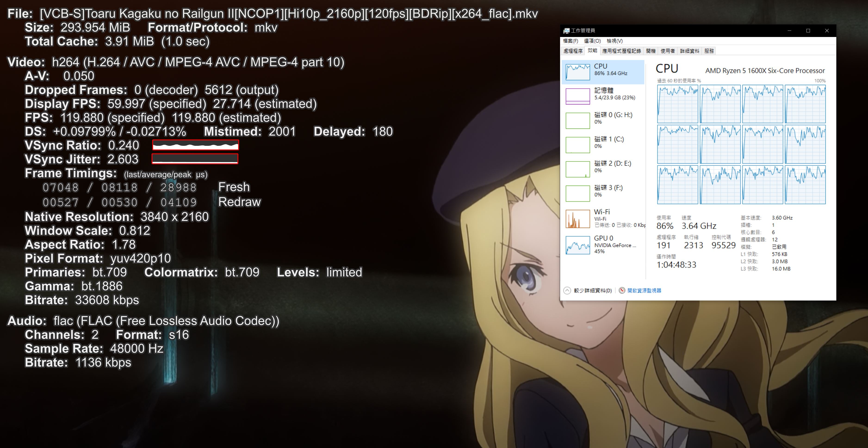
Task: Collapse details with the 較少詳細資料 chevron
Action: coord(567,291)
